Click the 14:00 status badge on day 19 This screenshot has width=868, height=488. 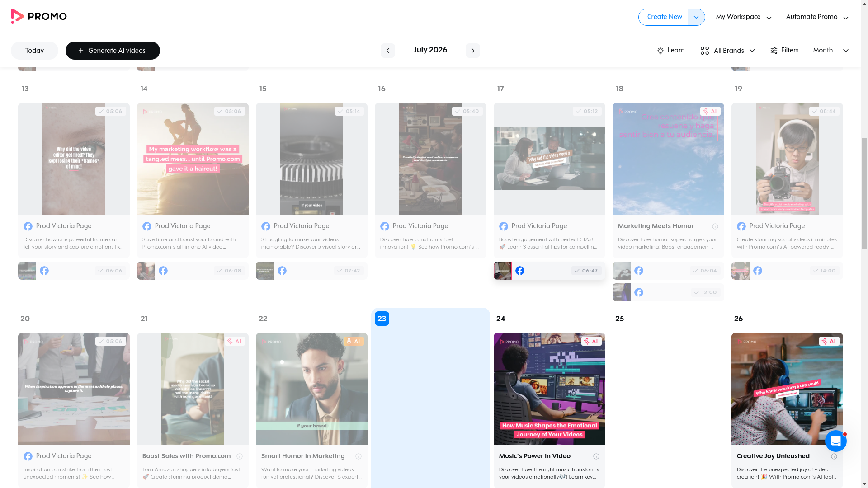[x=824, y=271]
